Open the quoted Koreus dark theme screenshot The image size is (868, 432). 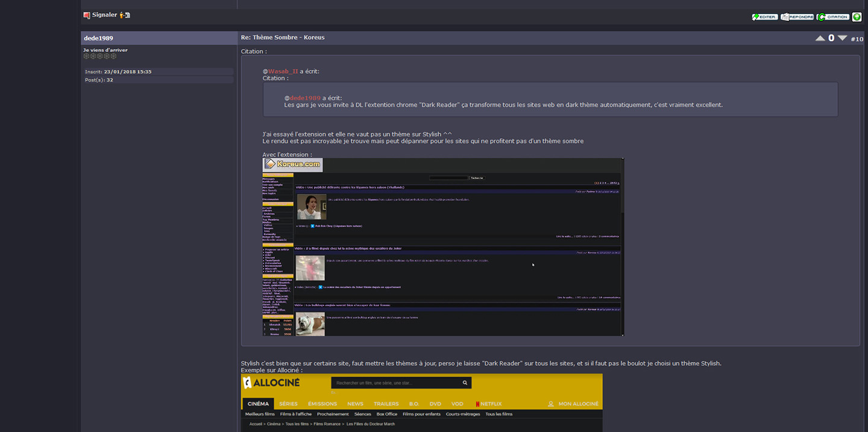coord(443,247)
